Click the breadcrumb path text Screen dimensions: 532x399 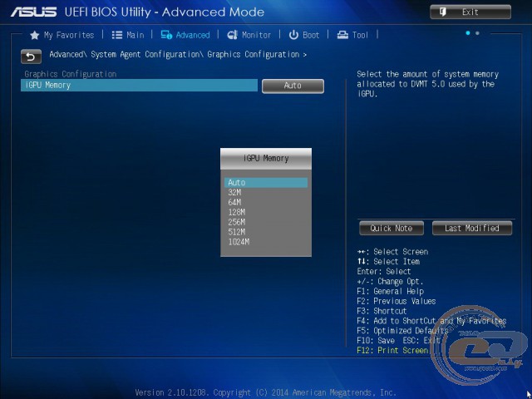pos(178,54)
